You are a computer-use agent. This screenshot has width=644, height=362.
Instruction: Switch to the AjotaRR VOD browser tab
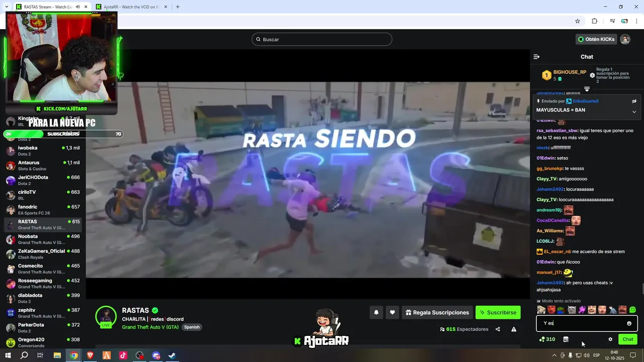click(131, 7)
